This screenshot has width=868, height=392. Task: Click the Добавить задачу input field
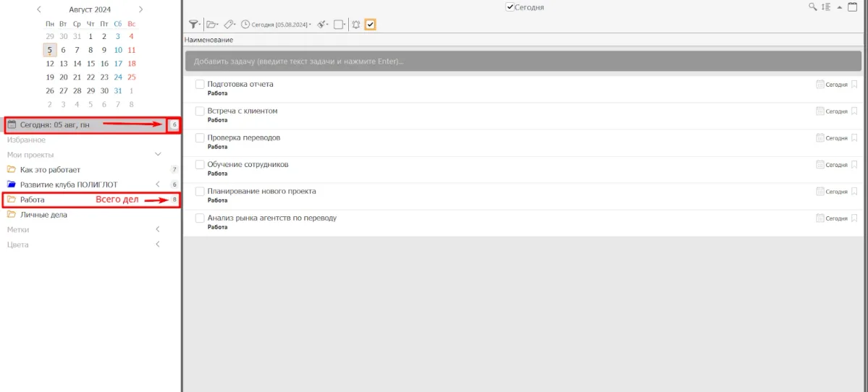coord(525,61)
